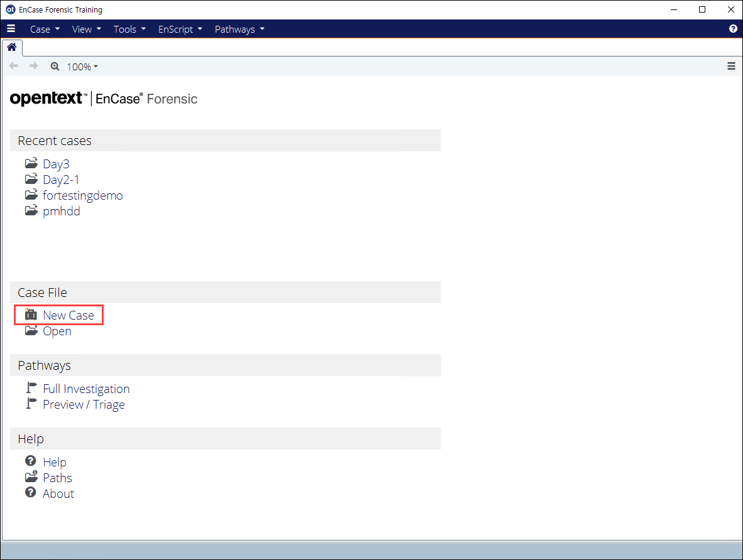Click the forward navigation arrow

click(x=33, y=66)
